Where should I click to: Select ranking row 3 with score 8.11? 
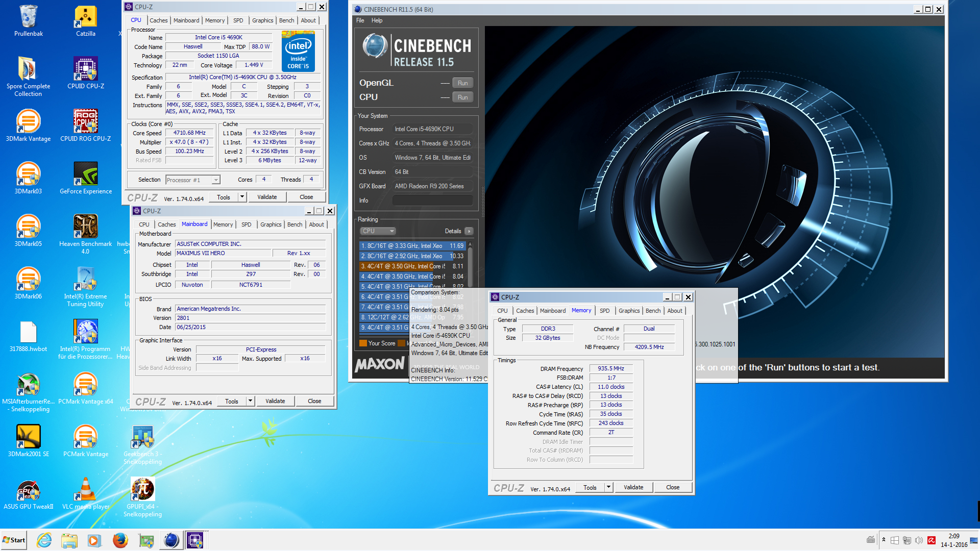tap(412, 266)
